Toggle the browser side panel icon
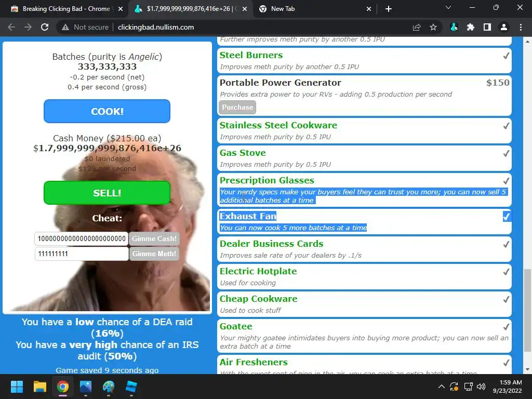Screen dimensions: 532x399 coord(487,27)
